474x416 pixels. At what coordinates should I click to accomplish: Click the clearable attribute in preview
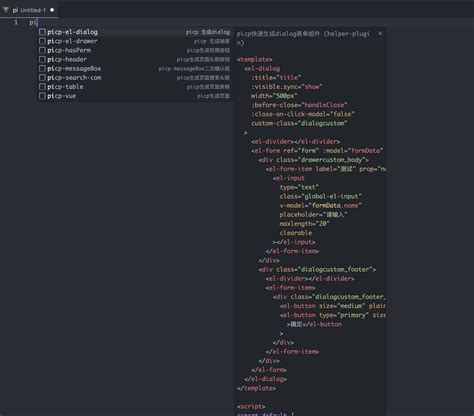point(296,233)
